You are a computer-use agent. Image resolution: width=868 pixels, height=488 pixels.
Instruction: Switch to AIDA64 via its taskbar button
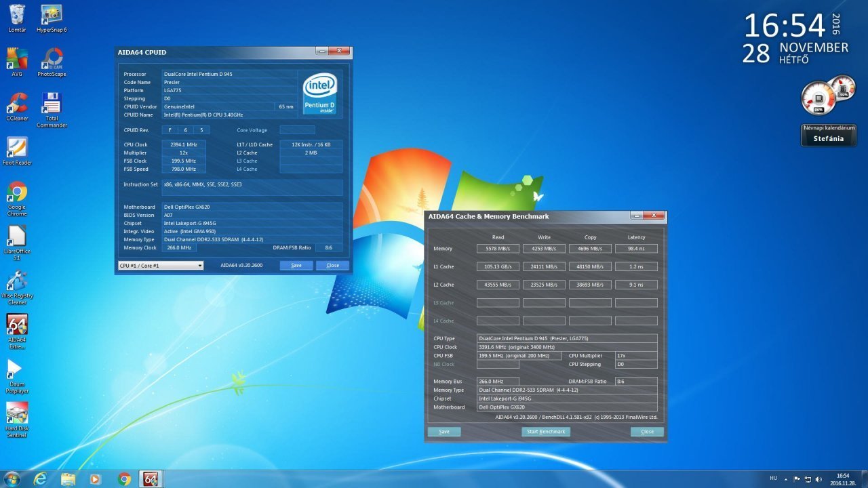point(151,479)
